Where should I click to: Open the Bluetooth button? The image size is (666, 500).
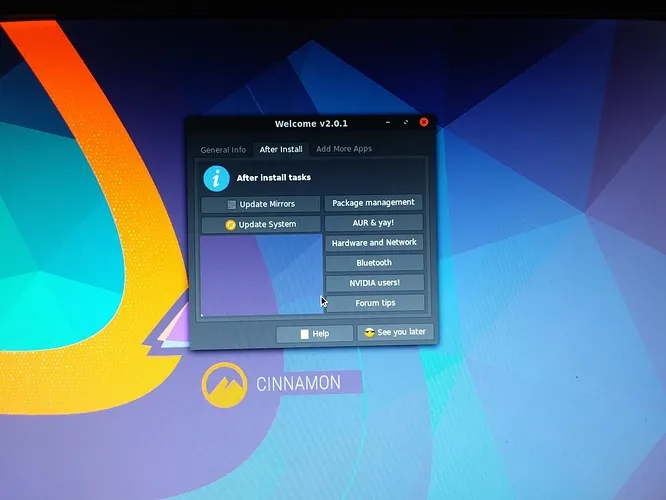(x=374, y=263)
